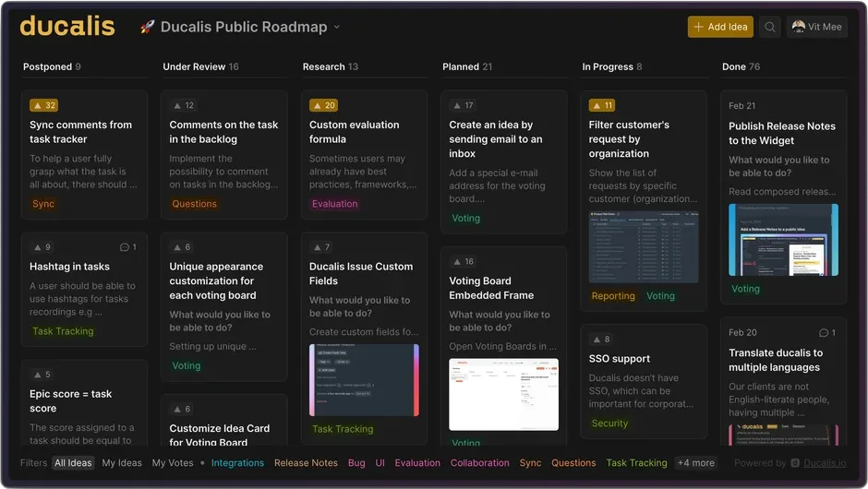This screenshot has width=868, height=489.
Task: Click Security tag on SSO support card
Action: [609, 423]
